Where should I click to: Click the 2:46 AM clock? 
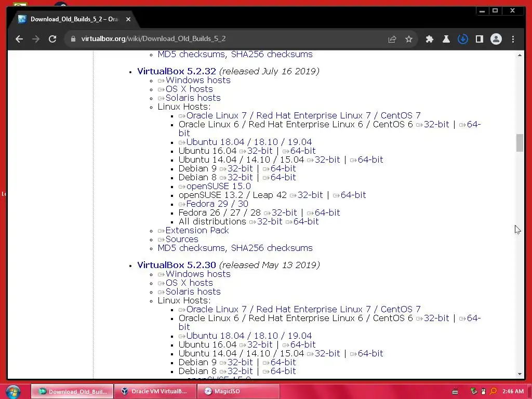(513, 391)
